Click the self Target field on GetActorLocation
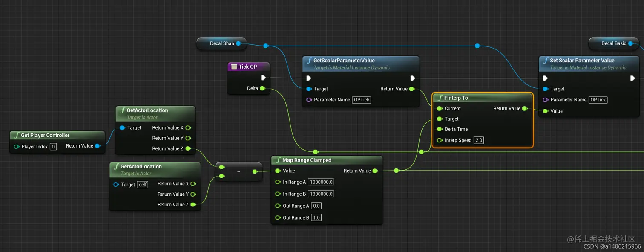 pyautogui.click(x=142, y=184)
